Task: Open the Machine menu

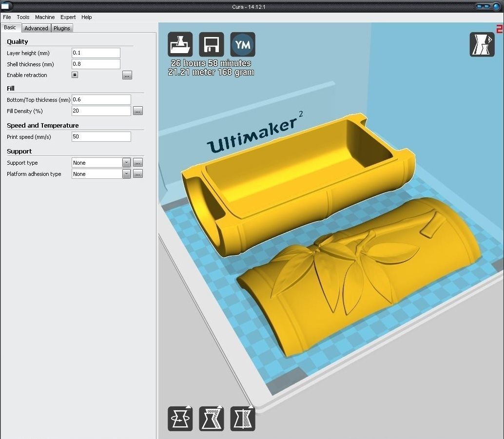Action: coord(45,17)
